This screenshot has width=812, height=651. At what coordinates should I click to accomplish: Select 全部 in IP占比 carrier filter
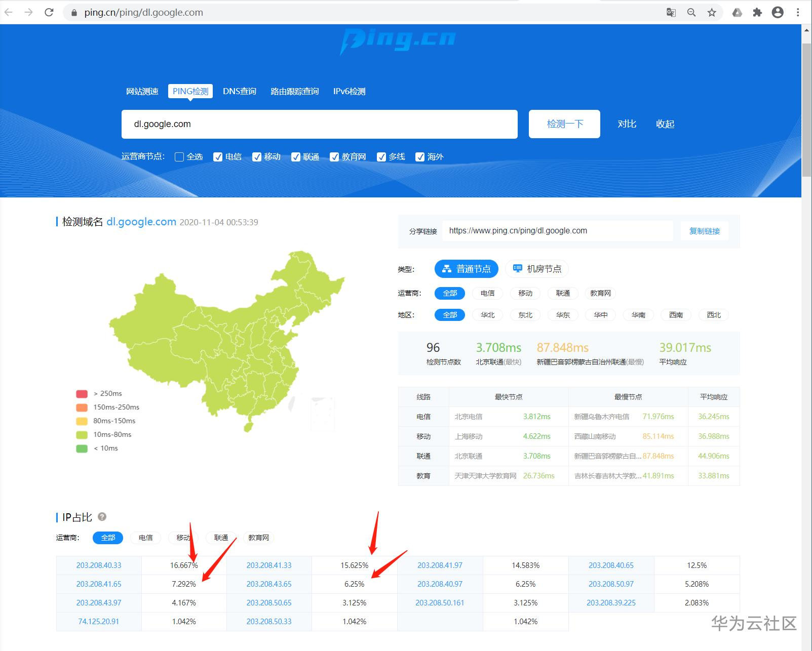click(108, 538)
